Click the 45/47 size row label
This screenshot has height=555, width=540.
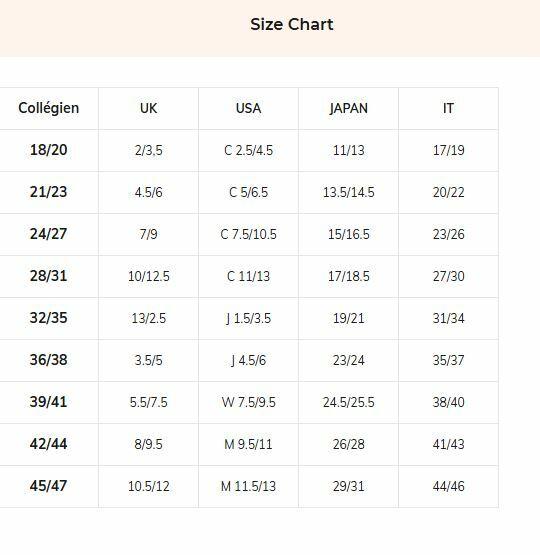point(48,486)
